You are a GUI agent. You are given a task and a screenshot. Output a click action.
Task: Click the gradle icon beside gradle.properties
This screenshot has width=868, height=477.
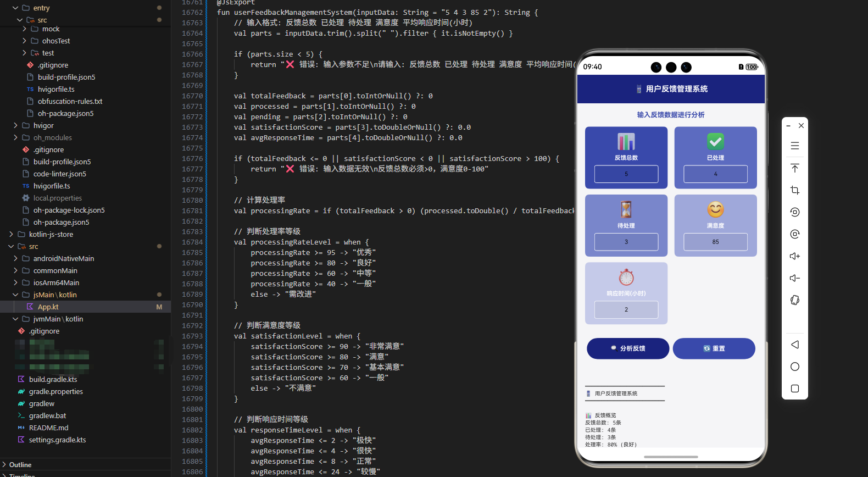pyautogui.click(x=21, y=391)
